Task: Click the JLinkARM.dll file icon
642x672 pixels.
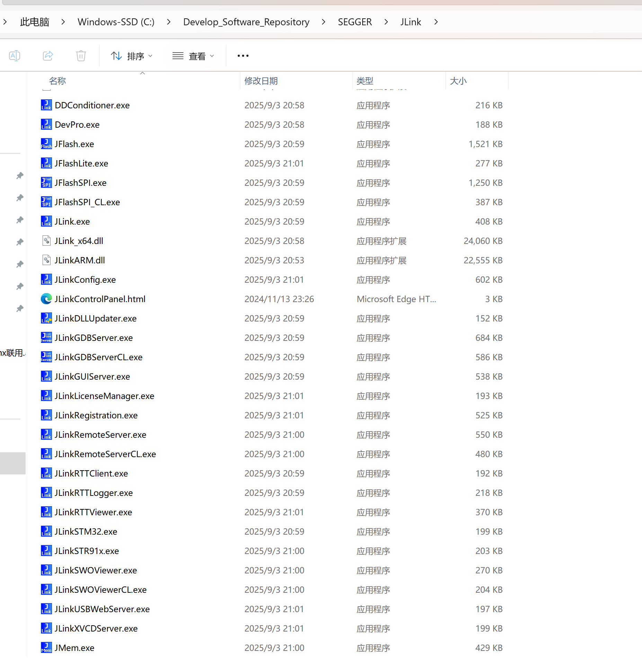Action: click(x=46, y=260)
